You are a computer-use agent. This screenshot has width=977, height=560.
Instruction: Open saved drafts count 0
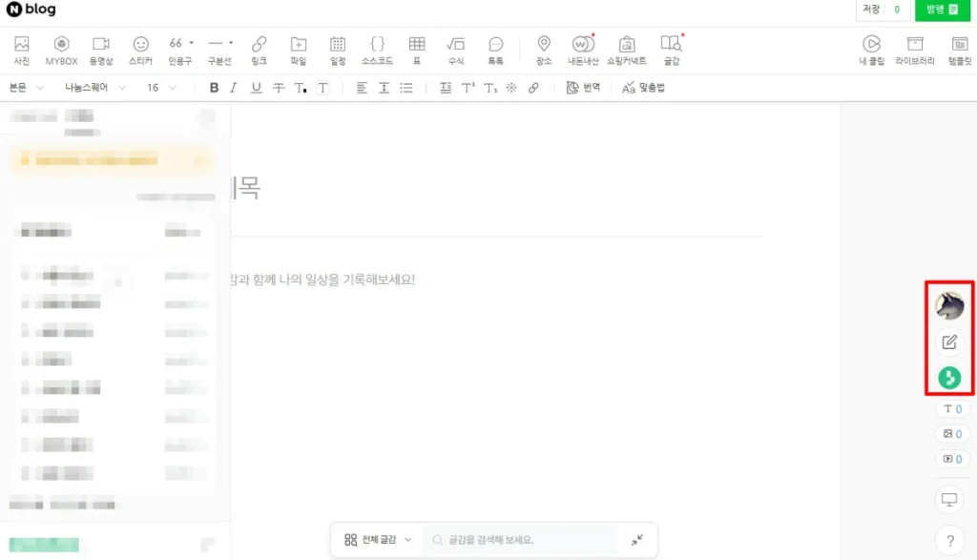[897, 10]
